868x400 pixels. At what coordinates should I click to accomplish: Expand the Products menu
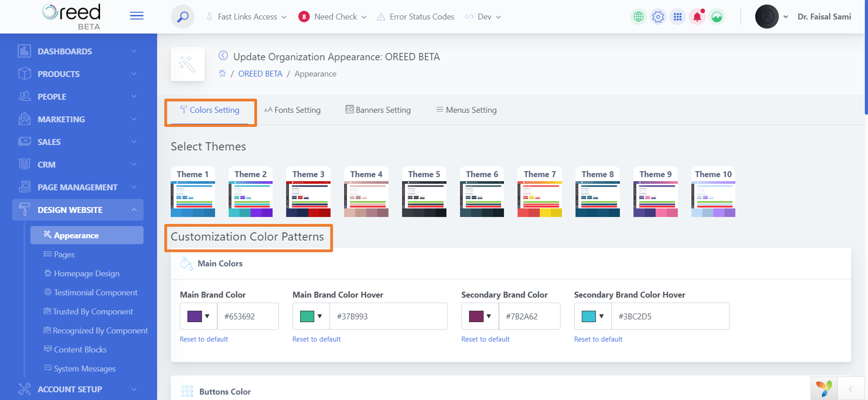click(x=134, y=74)
